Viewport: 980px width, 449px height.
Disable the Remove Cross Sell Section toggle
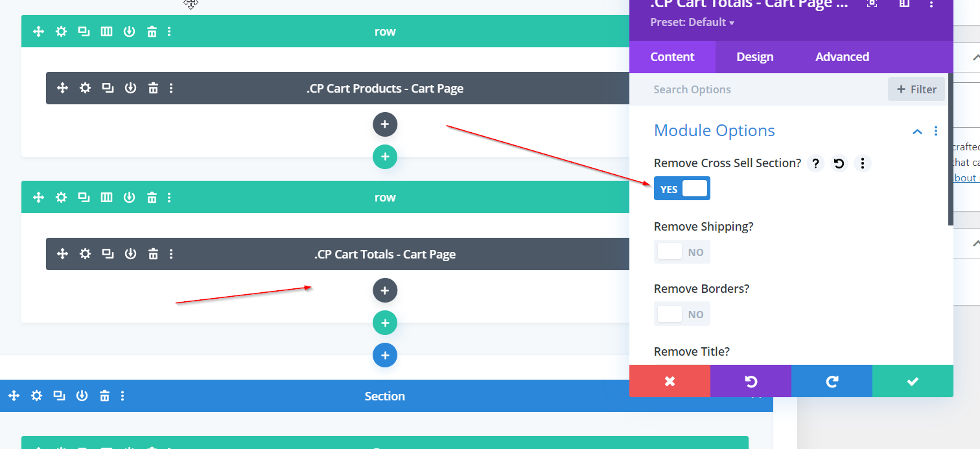682,189
